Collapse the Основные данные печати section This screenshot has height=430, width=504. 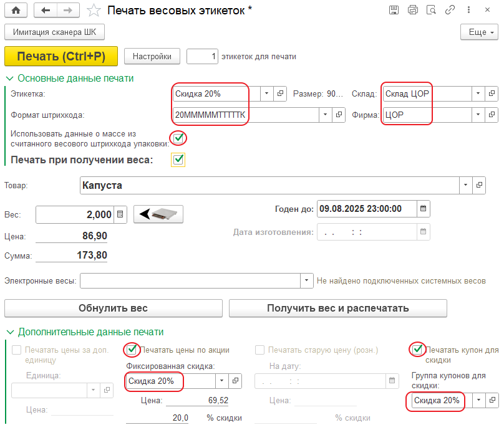pyautogui.click(x=10, y=79)
